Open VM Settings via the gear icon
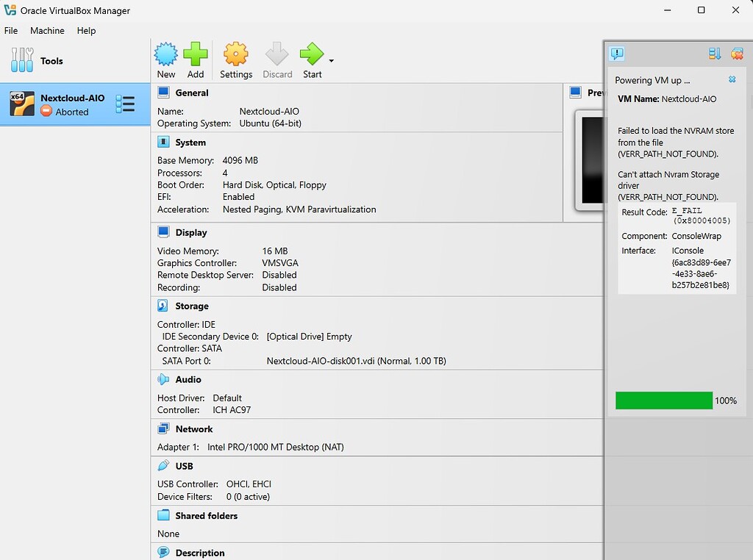The width and height of the screenshot is (753, 560). point(236,54)
